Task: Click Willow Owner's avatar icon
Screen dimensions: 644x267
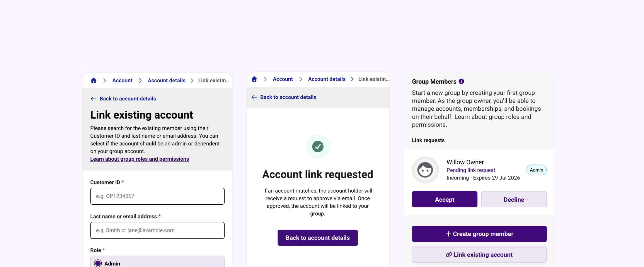Action: 425,170
